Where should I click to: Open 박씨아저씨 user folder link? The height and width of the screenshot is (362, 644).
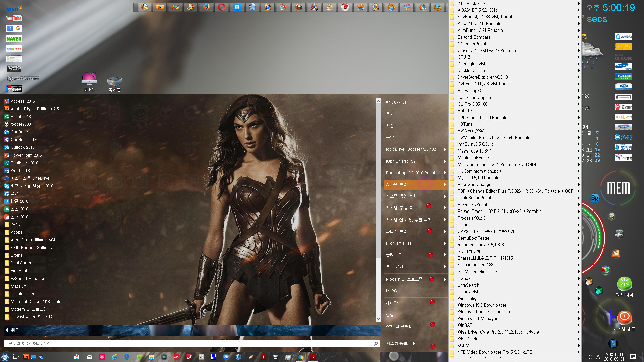click(x=396, y=102)
